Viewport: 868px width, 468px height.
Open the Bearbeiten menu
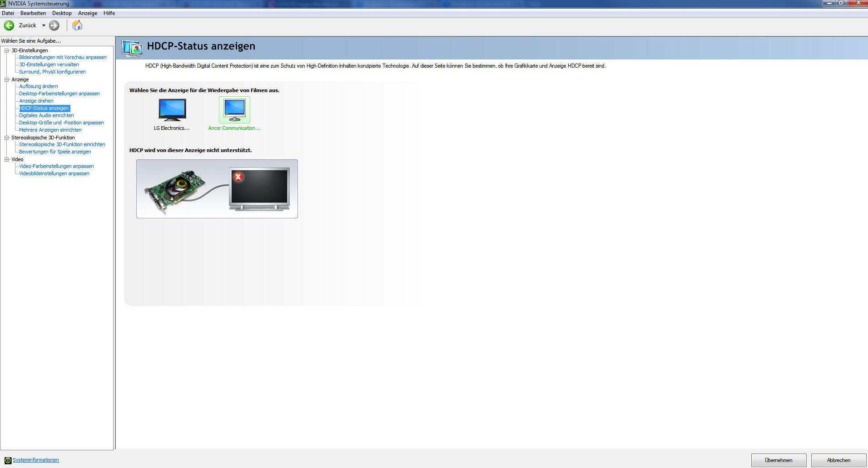tap(33, 13)
